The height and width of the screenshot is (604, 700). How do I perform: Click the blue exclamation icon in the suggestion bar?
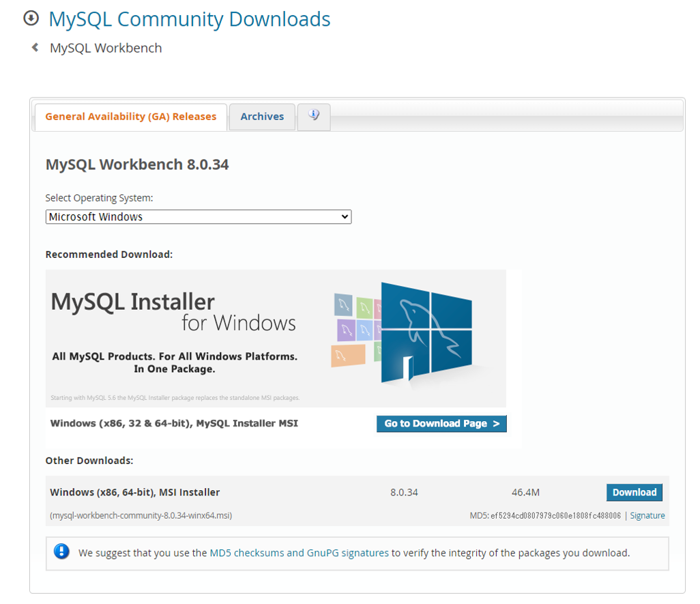(x=61, y=551)
